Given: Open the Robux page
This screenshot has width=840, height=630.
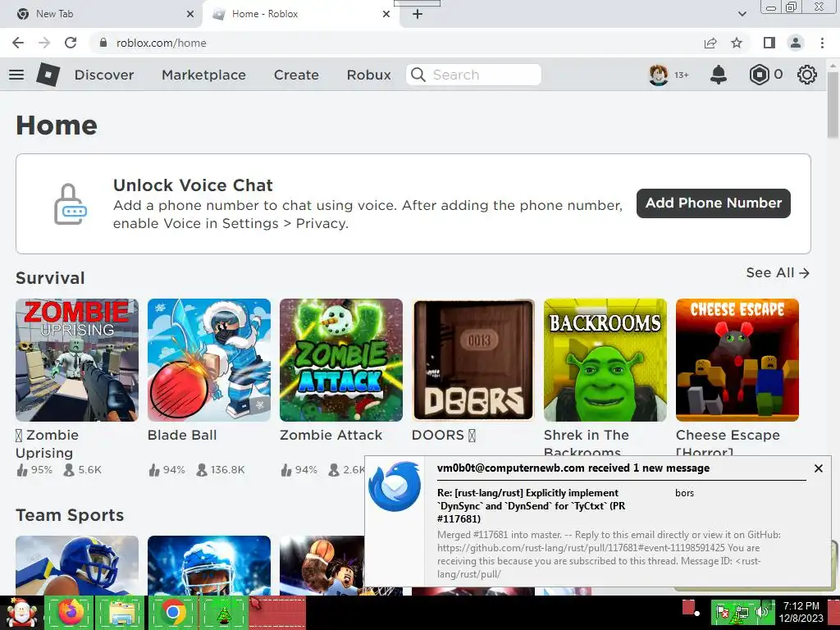Looking at the screenshot, I should click(x=368, y=75).
